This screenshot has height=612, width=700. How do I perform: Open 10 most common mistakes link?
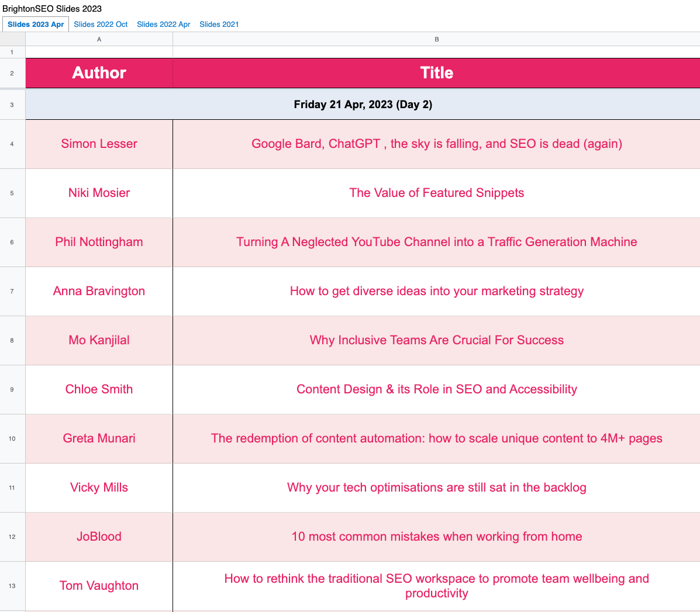[436, 537]
